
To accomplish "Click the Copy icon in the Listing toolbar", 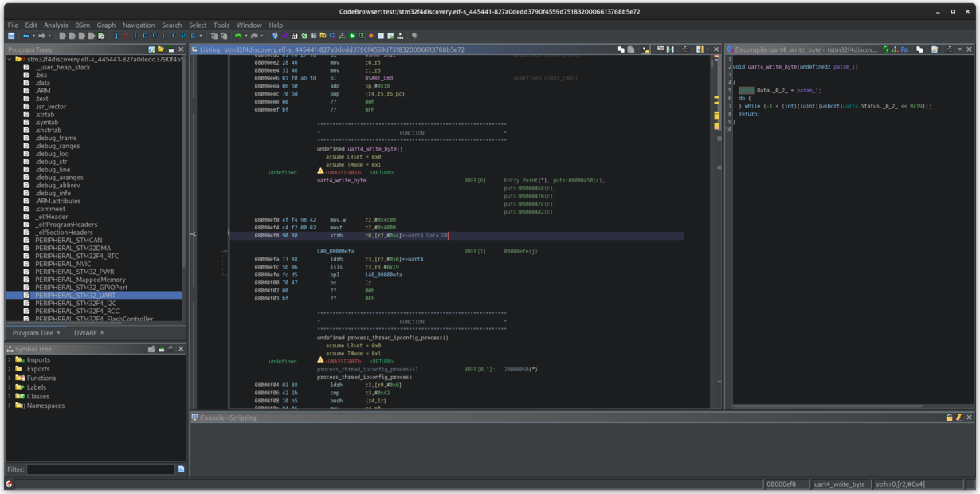I will (621, 49).
